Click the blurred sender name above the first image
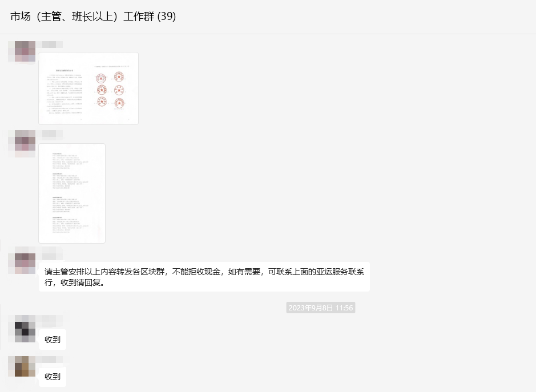Screen dimensions: 536x392 tap(51, 43)
